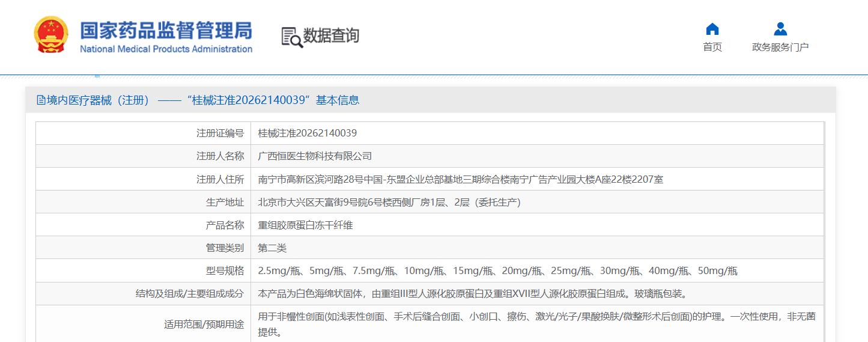Click the 政务服务门户 person icon
Viewport: 868px width, 342px height.
780,29
